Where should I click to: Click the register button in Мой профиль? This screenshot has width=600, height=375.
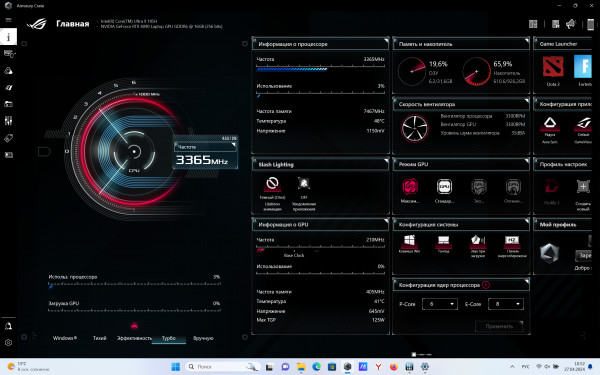[x=584, y=255]
